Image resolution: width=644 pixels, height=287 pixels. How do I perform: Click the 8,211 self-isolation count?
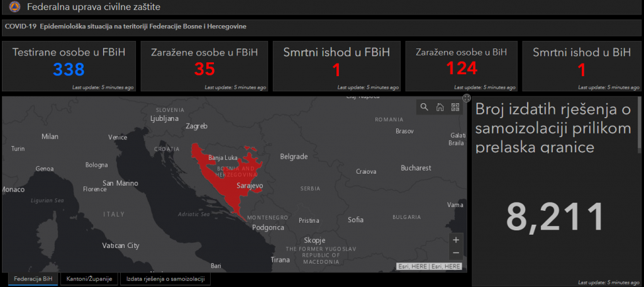555,217
